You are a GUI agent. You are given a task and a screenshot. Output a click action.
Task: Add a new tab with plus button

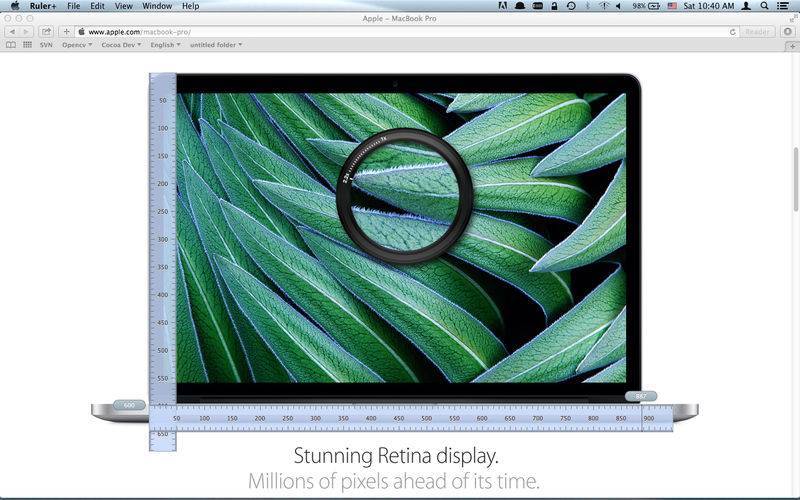[x=792, y=45]
